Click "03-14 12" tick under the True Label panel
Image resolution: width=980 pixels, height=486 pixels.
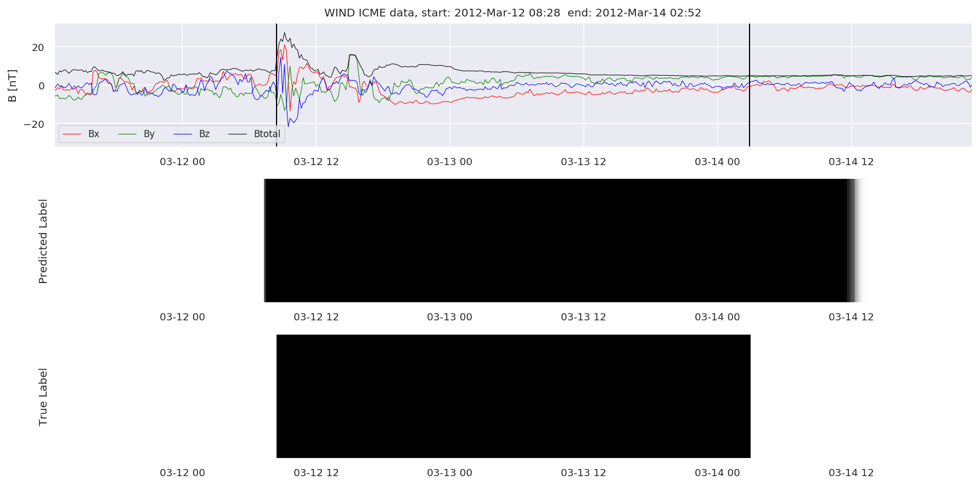click(x=851, y=473)
